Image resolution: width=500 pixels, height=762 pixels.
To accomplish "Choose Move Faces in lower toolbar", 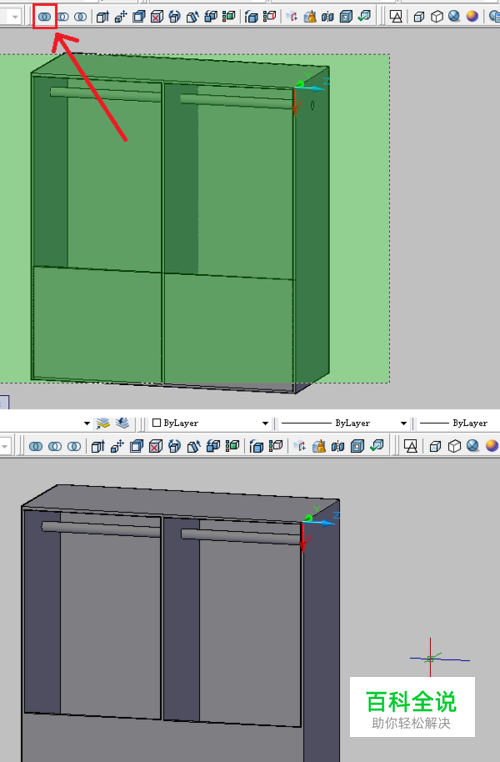I will point(117,446).
